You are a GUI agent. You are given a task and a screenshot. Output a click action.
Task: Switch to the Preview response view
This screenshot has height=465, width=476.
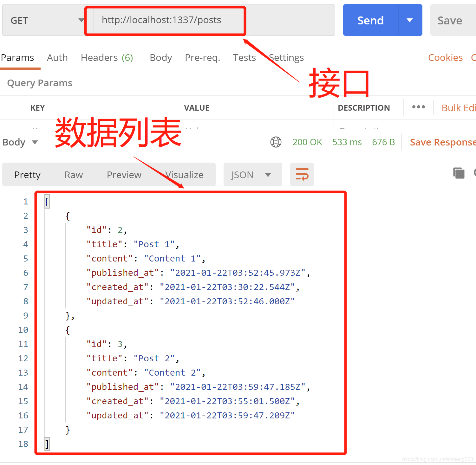click(x=124, y=174)
